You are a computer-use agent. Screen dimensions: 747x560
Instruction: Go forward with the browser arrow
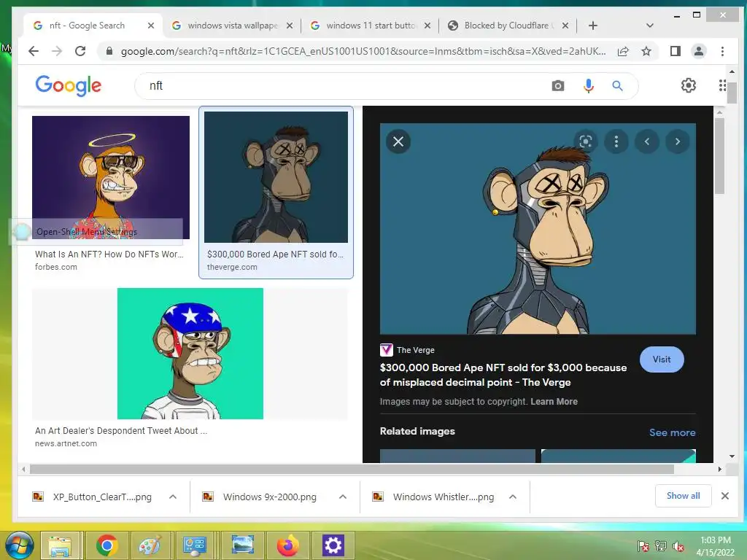[57, 51]
